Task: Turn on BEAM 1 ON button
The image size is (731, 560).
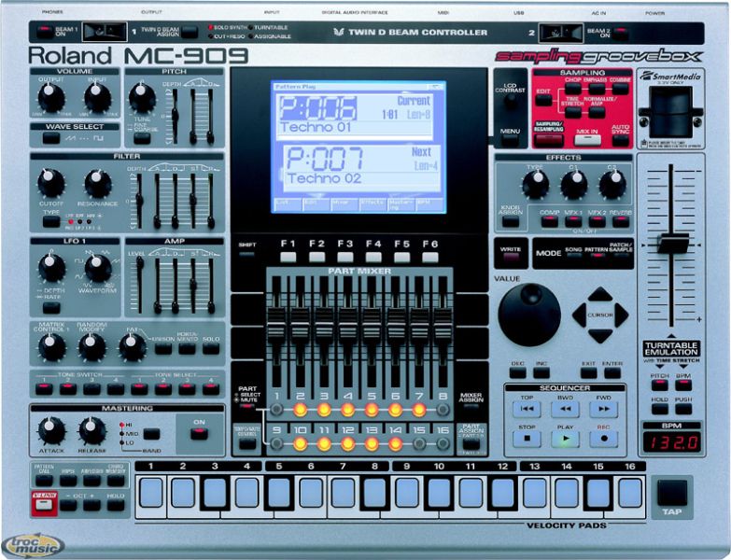Action: tap(45, 32)
